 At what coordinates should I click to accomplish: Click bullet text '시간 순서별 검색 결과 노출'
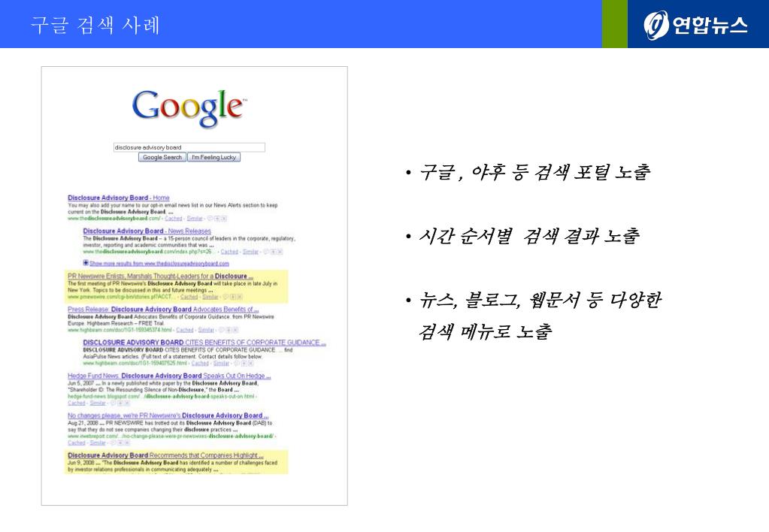pos(530,236)
